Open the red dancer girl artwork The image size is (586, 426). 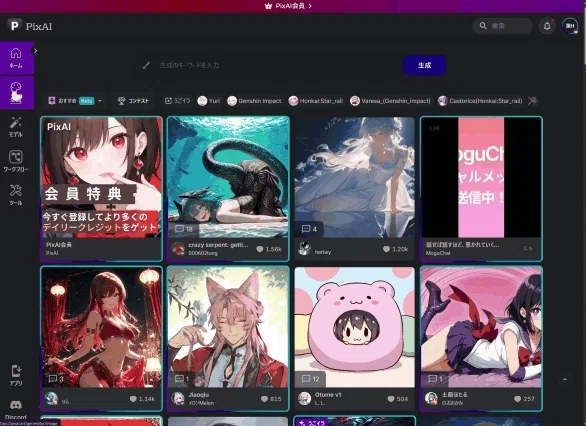101,327
